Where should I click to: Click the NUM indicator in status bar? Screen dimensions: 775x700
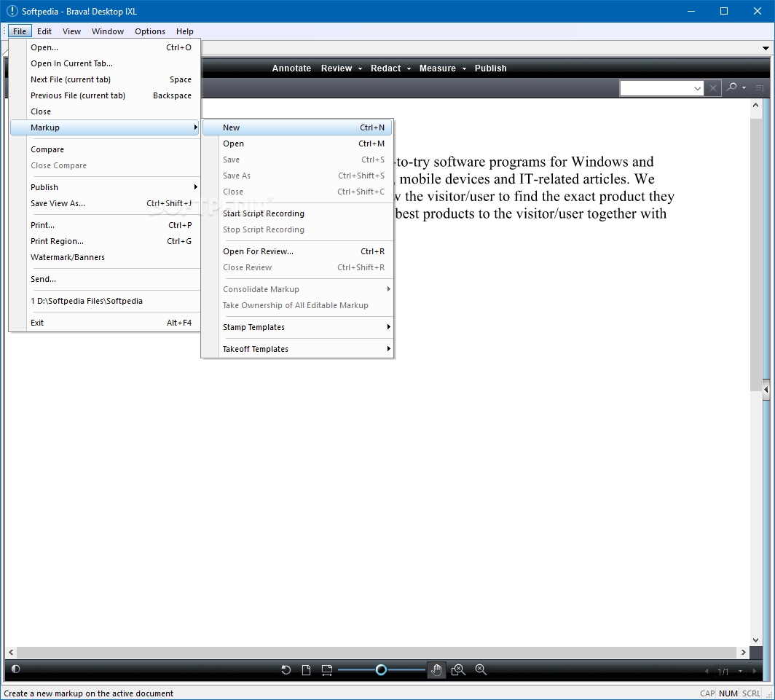728,693
